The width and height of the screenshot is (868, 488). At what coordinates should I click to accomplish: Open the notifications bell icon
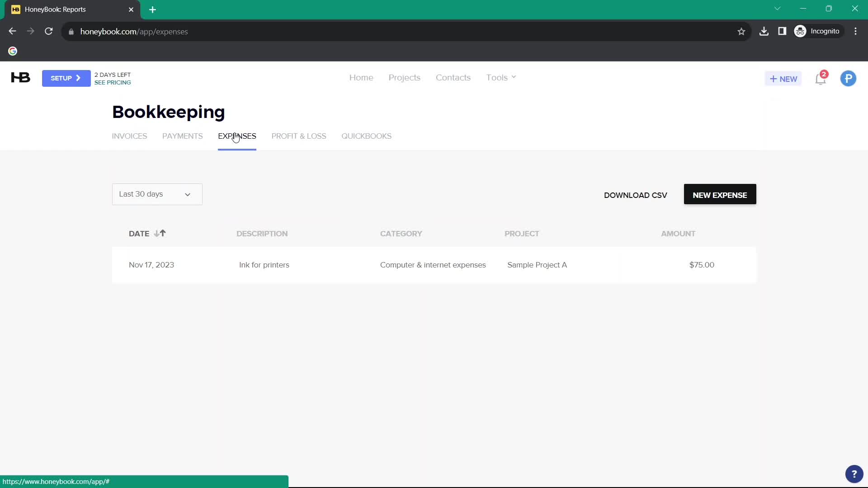[x=821, y=79]
